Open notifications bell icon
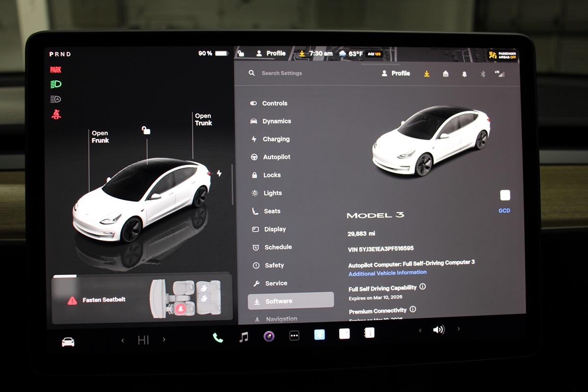The height and width of the screenshot is (392, 588). 464,74
